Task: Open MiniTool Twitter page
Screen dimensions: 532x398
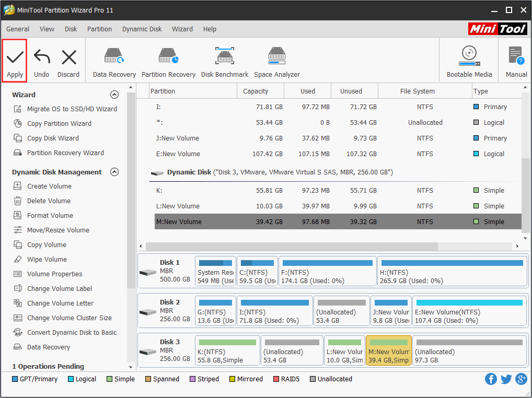Action: (x=506, y=379)
